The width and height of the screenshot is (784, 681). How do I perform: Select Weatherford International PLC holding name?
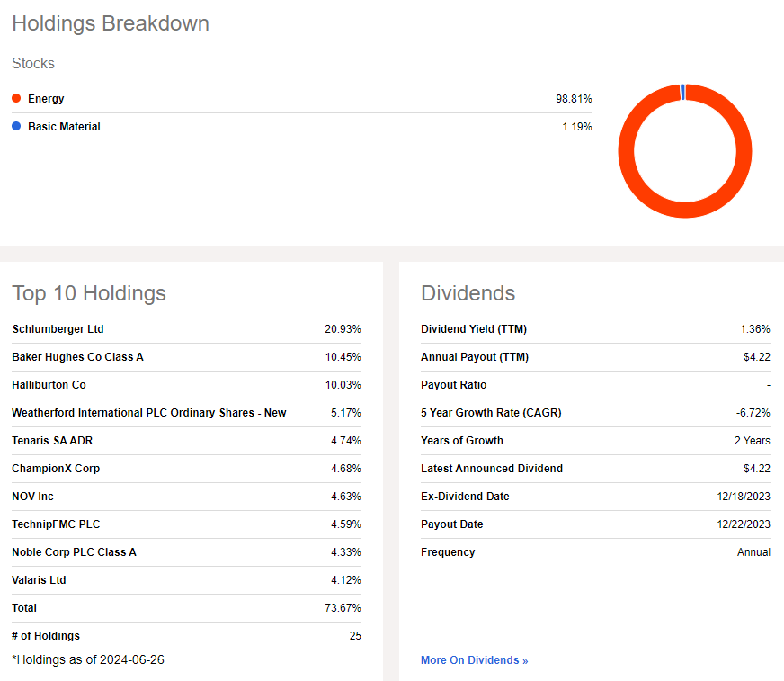tap(149, 413)
